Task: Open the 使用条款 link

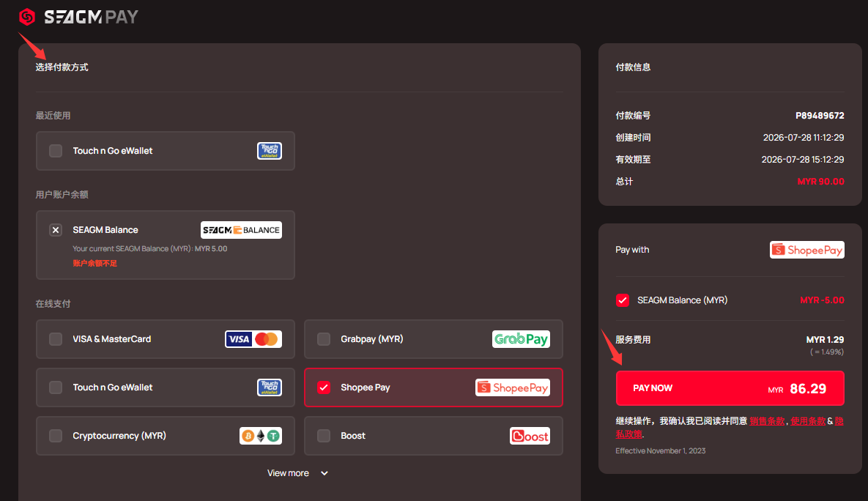Action: 808,421
